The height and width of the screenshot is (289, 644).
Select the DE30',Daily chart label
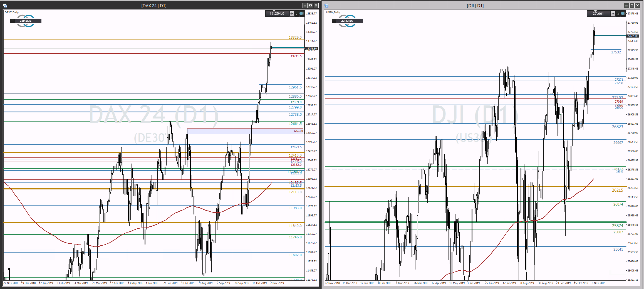tap(12, 13)
